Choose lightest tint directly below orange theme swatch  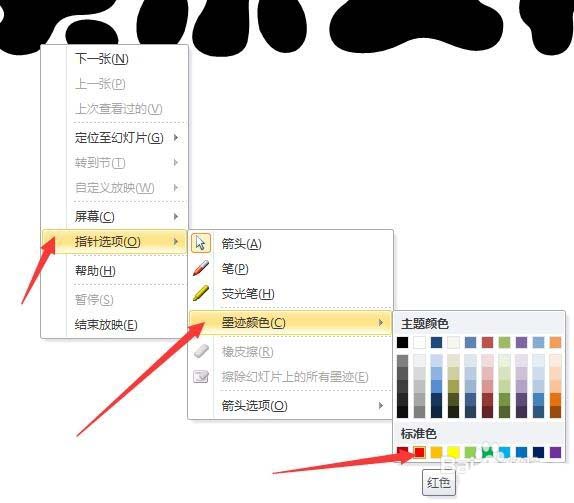point(555,361)
